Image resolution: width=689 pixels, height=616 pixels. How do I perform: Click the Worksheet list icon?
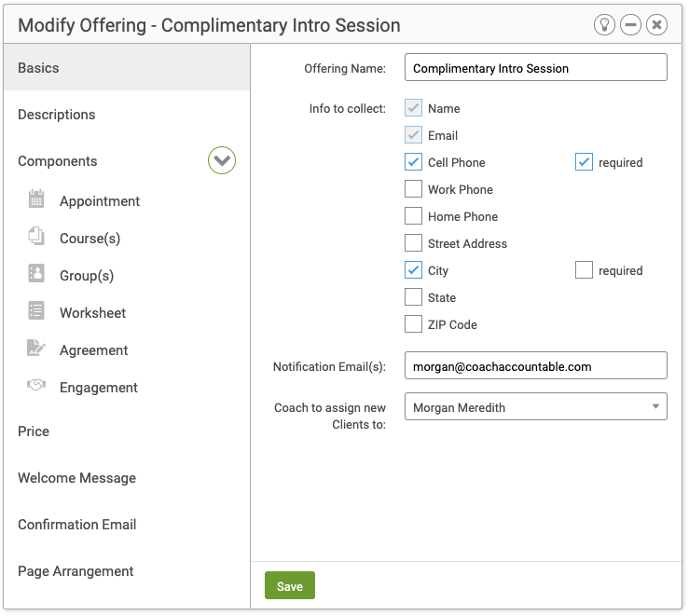36,310
